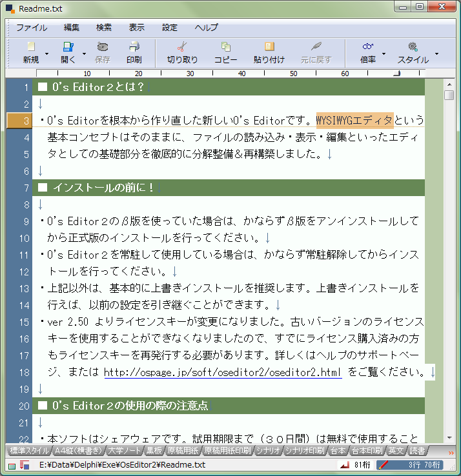
Task: Click the wrap-width icon beside 81桁
Action: point(344,465)
